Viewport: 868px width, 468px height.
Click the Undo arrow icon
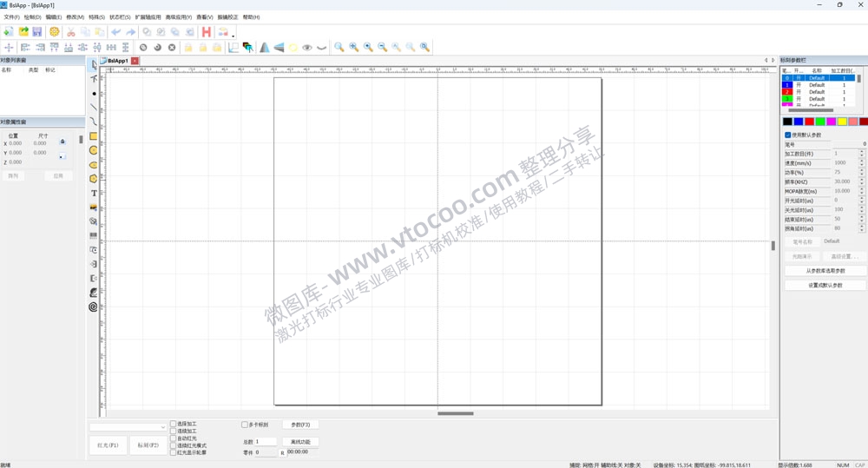point(116,32)
